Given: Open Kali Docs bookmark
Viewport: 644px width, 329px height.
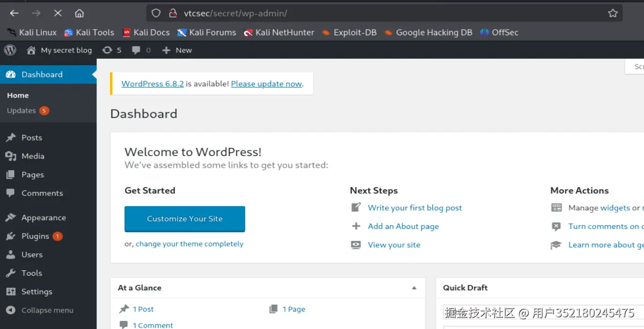Looking at the screenshot, I should point(146,32).
